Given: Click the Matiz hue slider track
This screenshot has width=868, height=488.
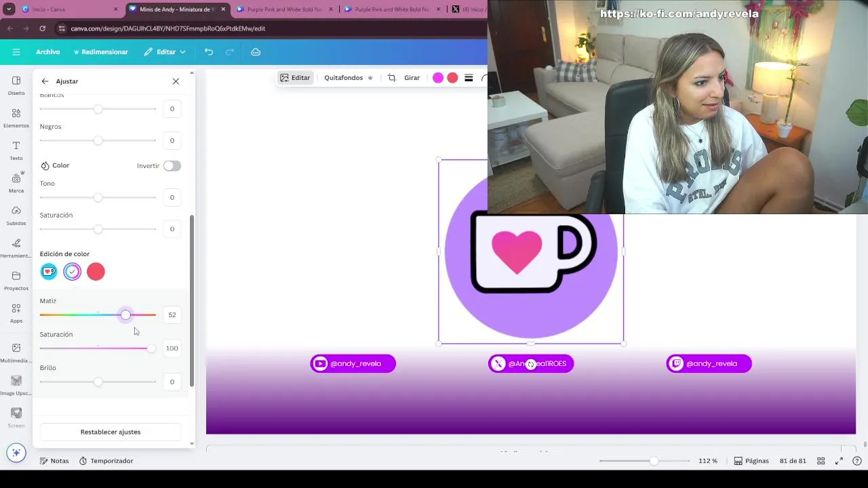Looking at the screenshot, I should pyautogui.click(x=98, y=315).
